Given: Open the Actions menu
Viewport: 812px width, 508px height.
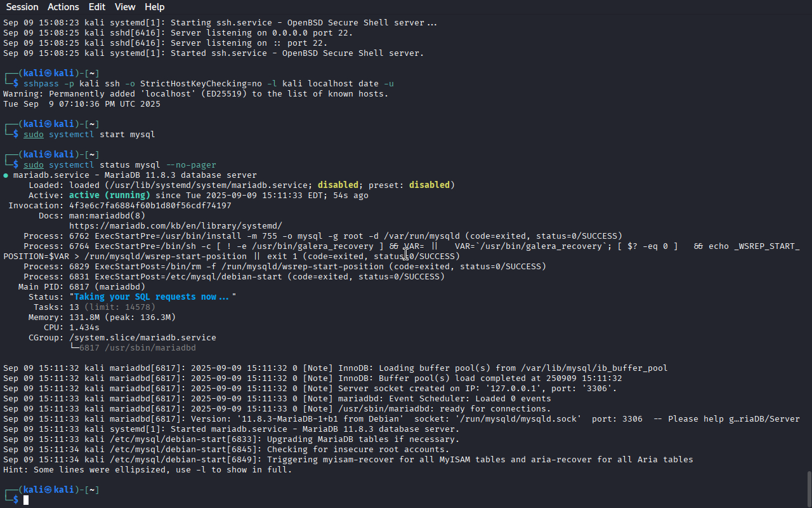Looking at the screenshot, I should point(63,7).
